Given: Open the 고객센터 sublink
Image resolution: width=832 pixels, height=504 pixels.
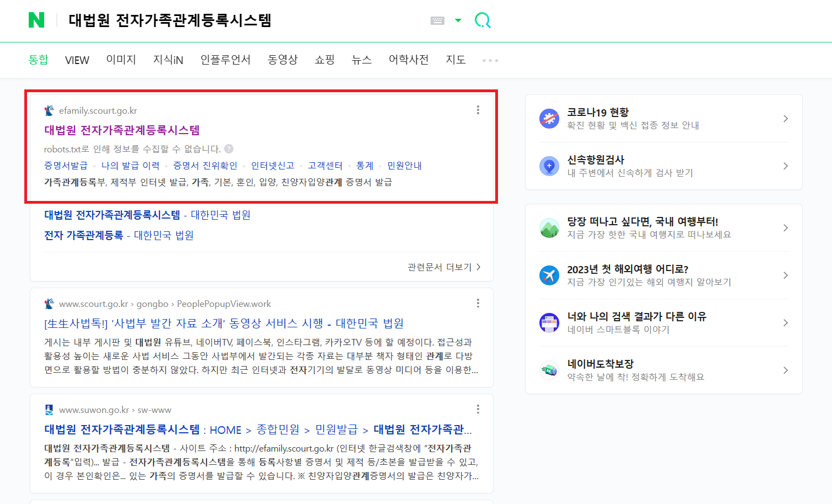Looking at the screenshot, I should click(325, 166).
